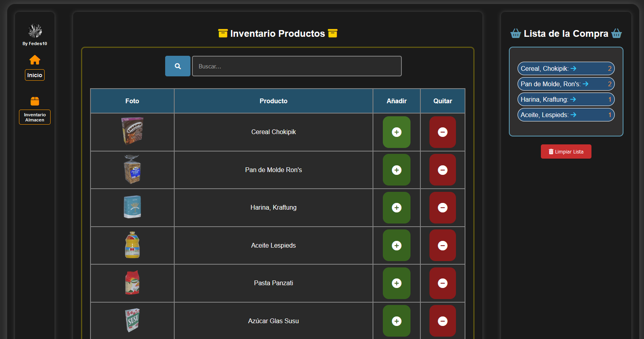This screenshot has width=644, height=339.
Task: Click the Lista de la Compra heading
Action: coord(566,34)
